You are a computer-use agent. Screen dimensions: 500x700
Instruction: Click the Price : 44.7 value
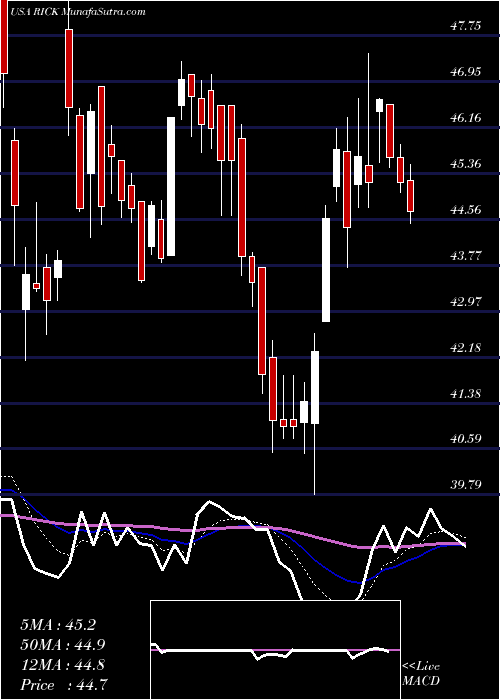tap(63, 685)
